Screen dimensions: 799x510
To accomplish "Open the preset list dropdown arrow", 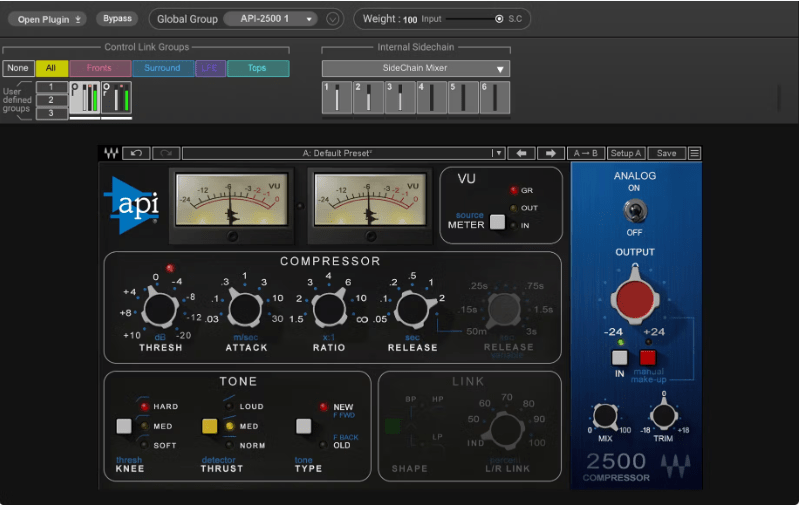I will coord(498,153).
